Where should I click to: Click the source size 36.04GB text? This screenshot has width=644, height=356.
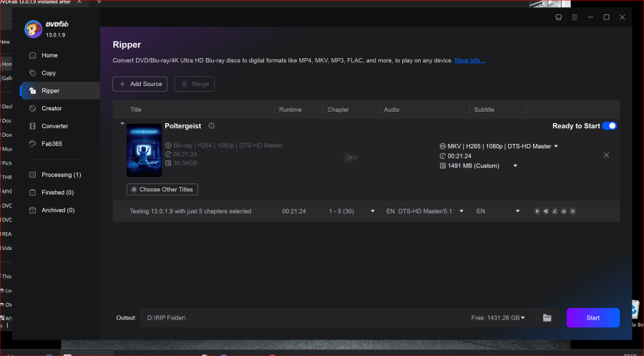click(x=185, y=163)
